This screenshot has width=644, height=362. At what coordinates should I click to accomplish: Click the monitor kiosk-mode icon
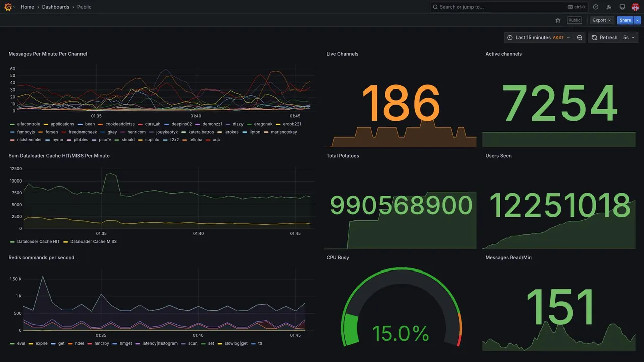(x=622, y=7)
